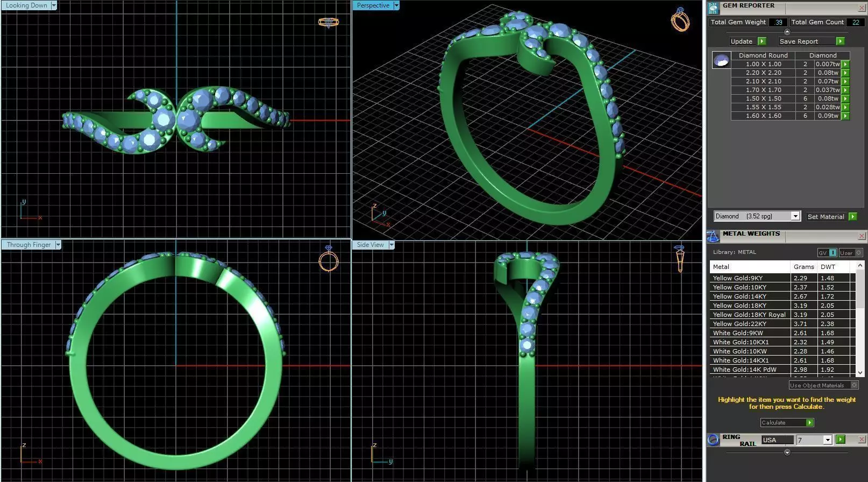Collapse Gem Reporter using the round arrow handle
This screenshot has height=482, width=868.
point(787,32)
